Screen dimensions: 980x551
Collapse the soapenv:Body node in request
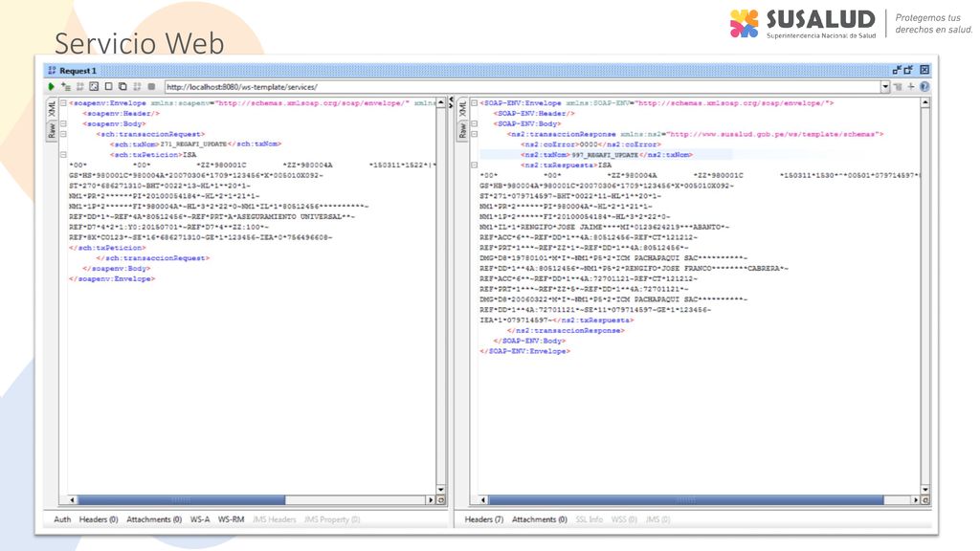[63, 123]
